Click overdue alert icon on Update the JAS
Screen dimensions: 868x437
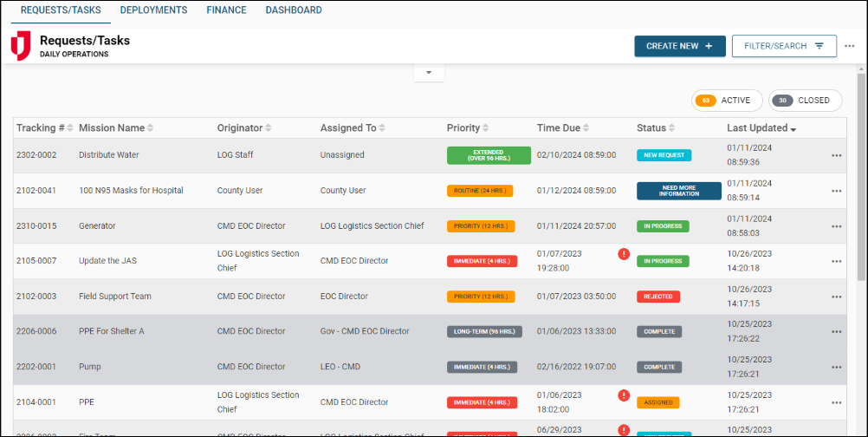coord(624,254)
